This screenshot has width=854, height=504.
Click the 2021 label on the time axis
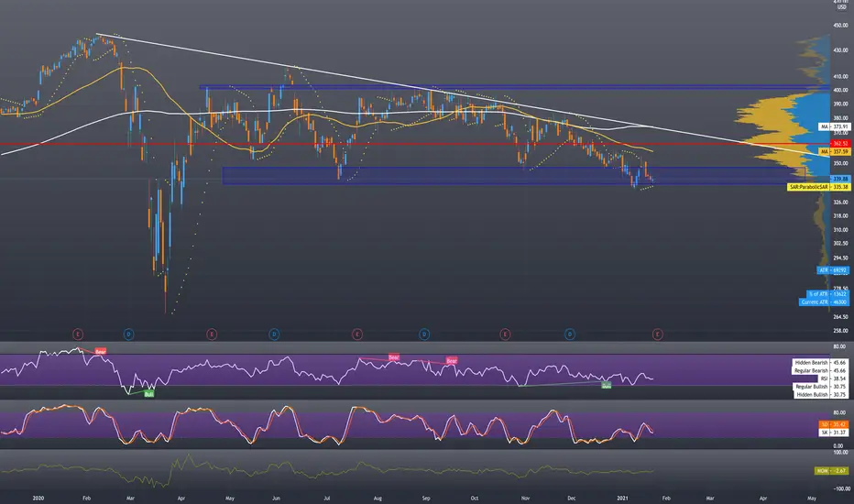(622, 498)
